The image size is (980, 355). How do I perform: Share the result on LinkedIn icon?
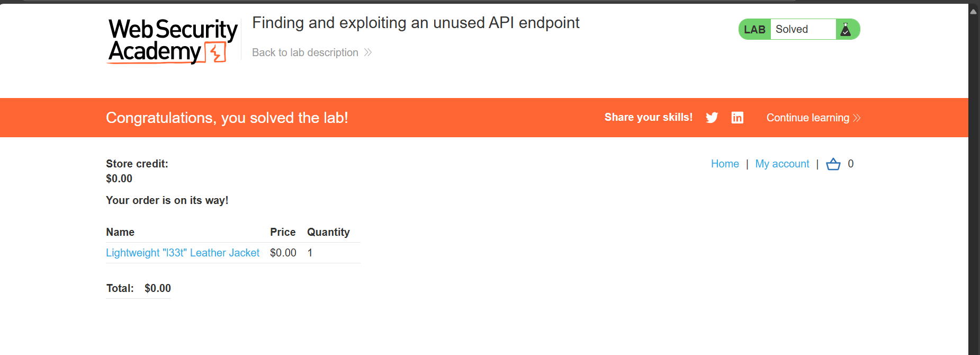pos(737,118)
